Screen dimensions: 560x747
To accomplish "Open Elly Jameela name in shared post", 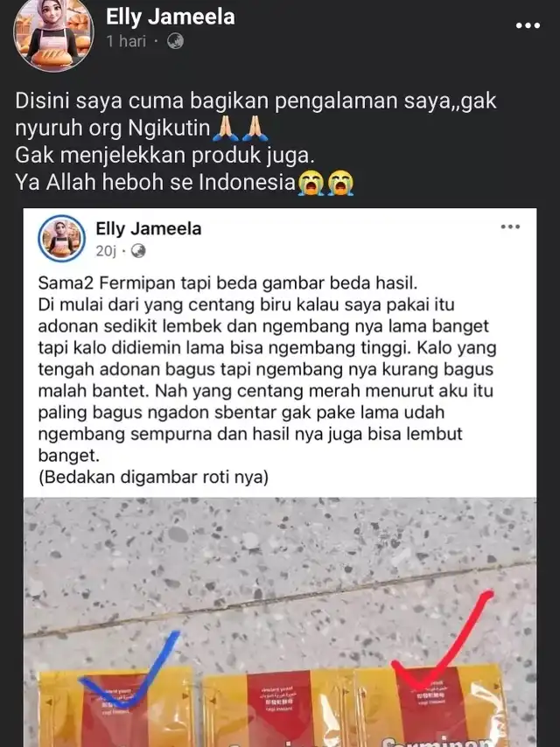I will pyautogui.click(x=149, y=228).
